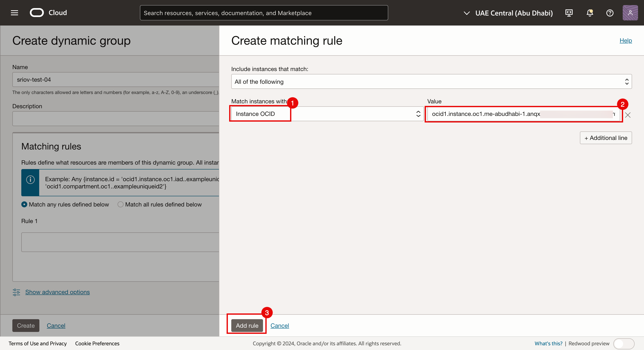Select Match any rules defined below

click(x=24, y=205)
